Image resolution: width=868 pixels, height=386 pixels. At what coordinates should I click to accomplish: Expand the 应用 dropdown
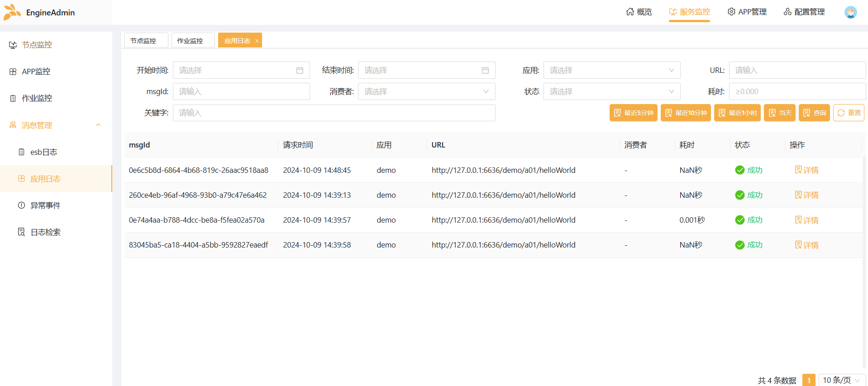[612, 70]
